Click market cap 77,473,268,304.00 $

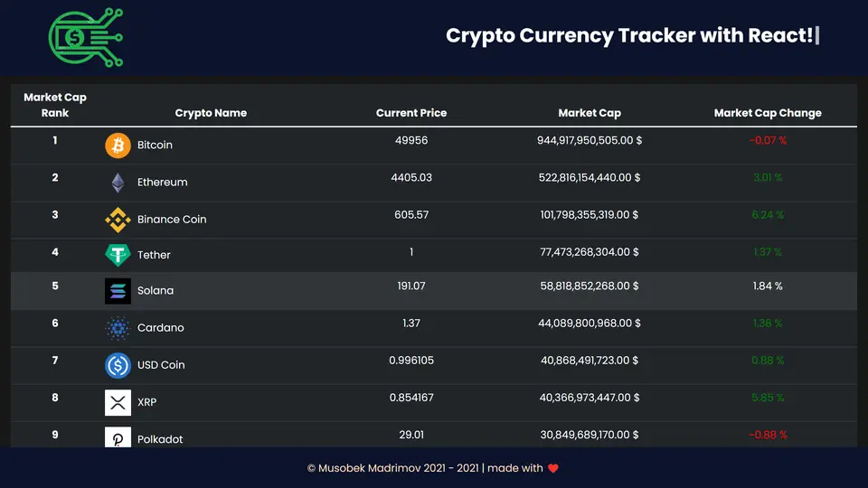[590, 252]
